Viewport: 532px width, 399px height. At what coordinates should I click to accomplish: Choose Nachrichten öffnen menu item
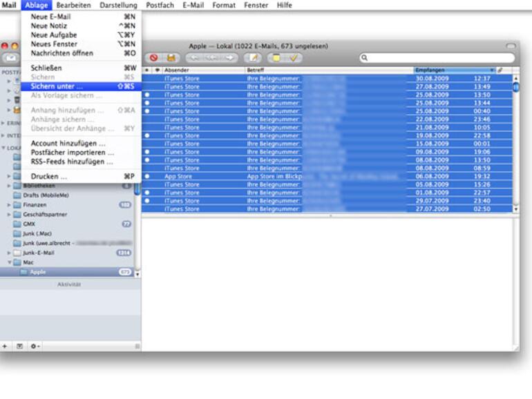81,53
